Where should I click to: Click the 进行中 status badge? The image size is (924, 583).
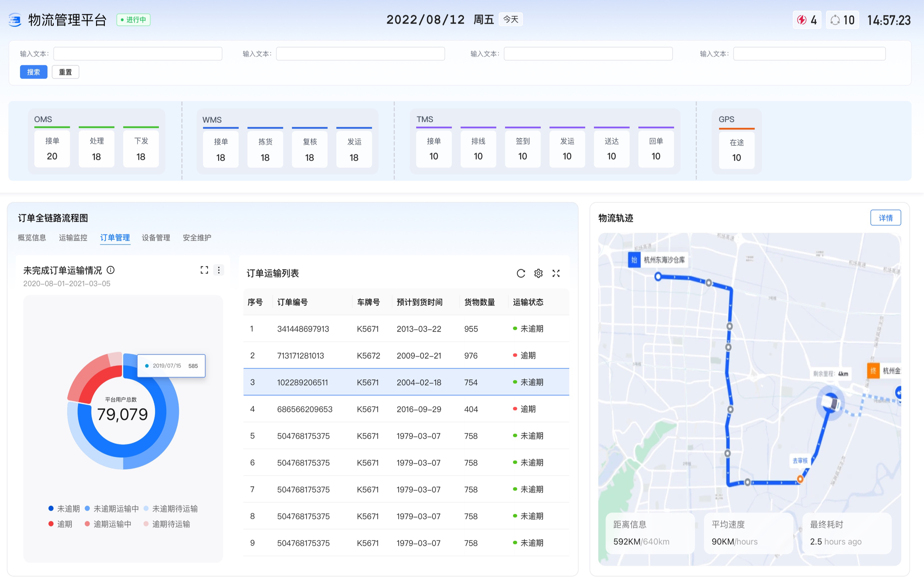tap(133, 20)
